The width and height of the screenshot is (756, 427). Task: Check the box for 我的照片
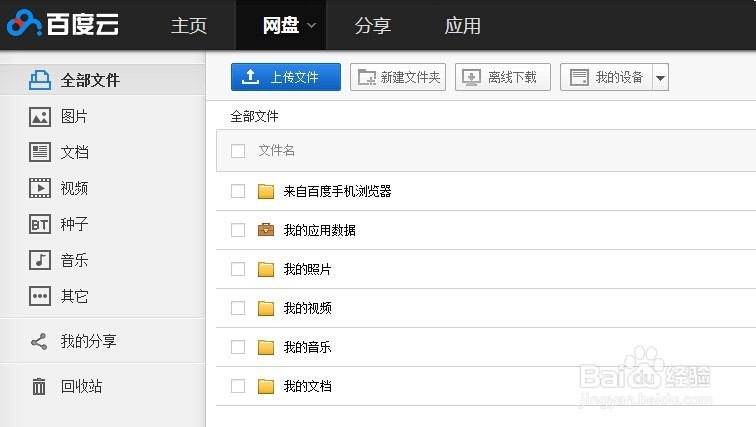238,269
